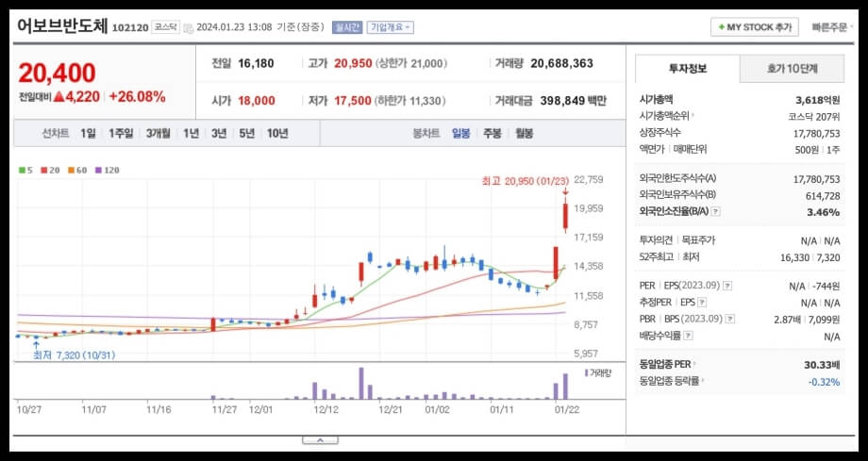Click the arrow next to 동일업종 PER
The height and width of the screenshot is (461, 868).
[x=694, y=364]
